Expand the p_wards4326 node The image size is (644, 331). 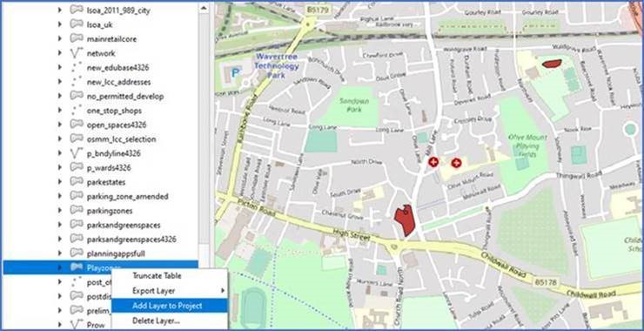60,168
